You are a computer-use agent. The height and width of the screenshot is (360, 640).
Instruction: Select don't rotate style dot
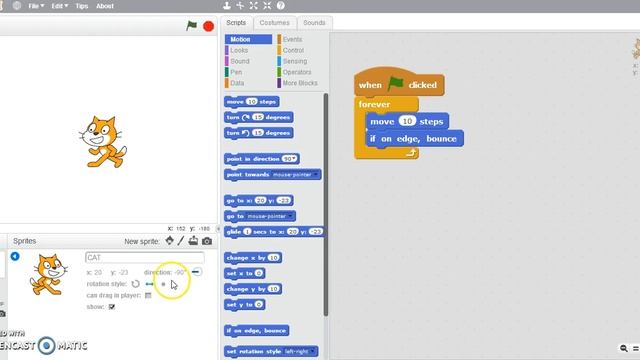click(x=163, y=284)
